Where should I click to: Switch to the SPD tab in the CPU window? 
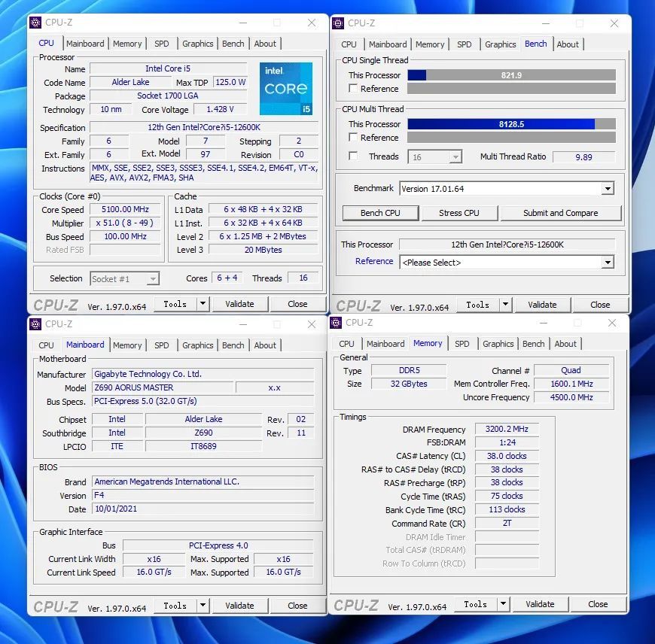click(x=161, y=44)
